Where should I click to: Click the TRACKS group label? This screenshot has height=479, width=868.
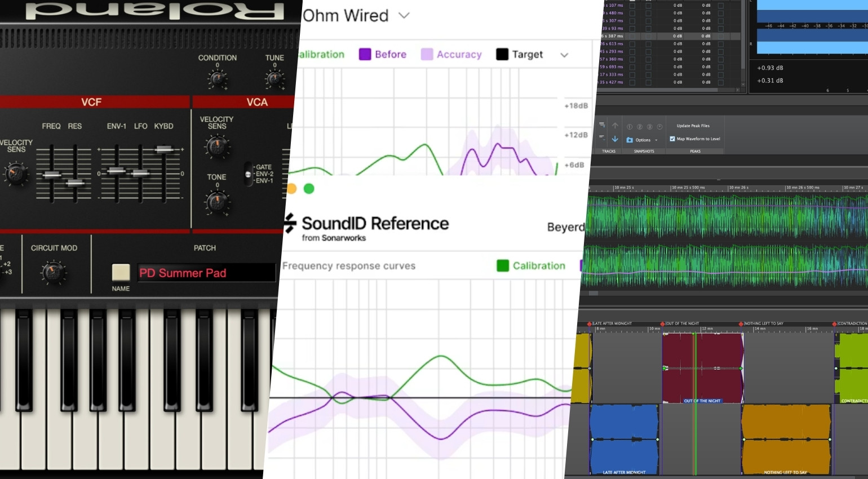pyautogui.click(x=609, y=151)
